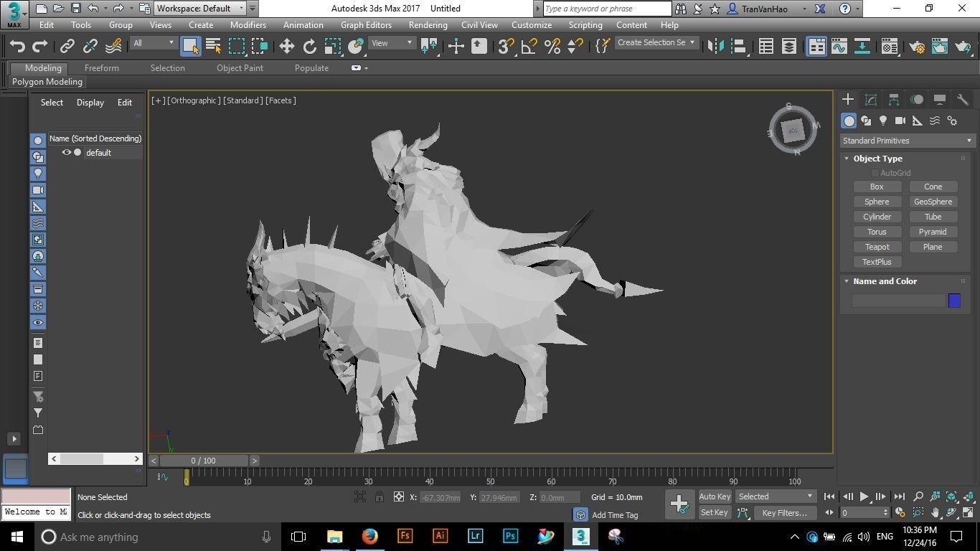
Task: Toggle the selection lock padlock
Action: pyautogui.click(x=379, y=496)
